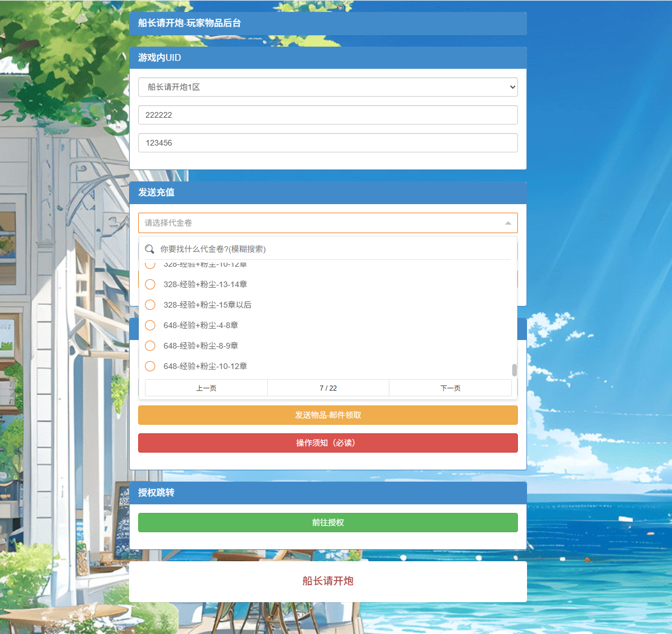The width and height of the screenshot is (672, 634).
Task: Click the 船长请开炮 footer link
Action: point(327,581)
